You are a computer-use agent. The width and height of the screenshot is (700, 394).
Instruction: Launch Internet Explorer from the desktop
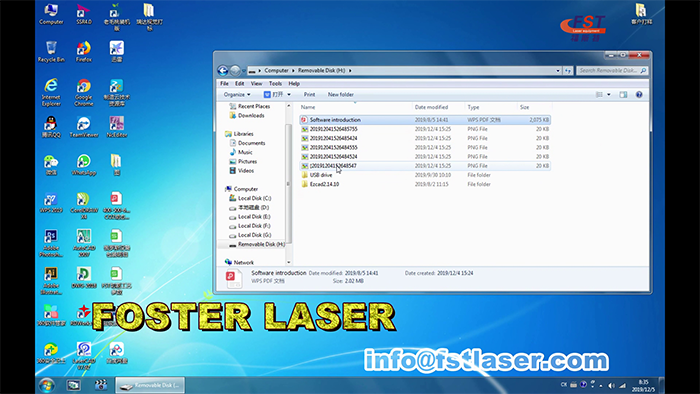[51, 92]
